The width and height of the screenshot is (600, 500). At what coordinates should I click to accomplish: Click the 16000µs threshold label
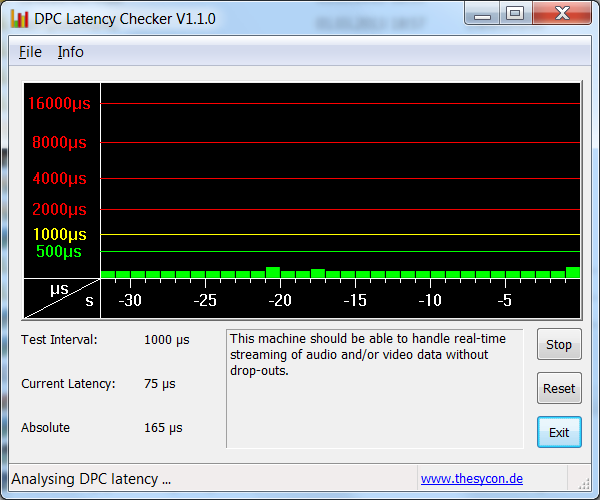click(59, 103)
